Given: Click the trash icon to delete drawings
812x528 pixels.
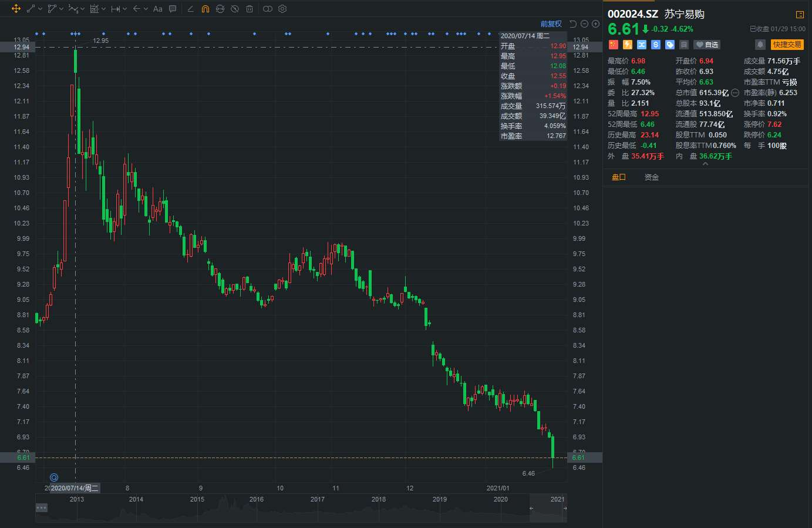Looking at the screenshot, I should pyautogui.click(x=250, y=9).
